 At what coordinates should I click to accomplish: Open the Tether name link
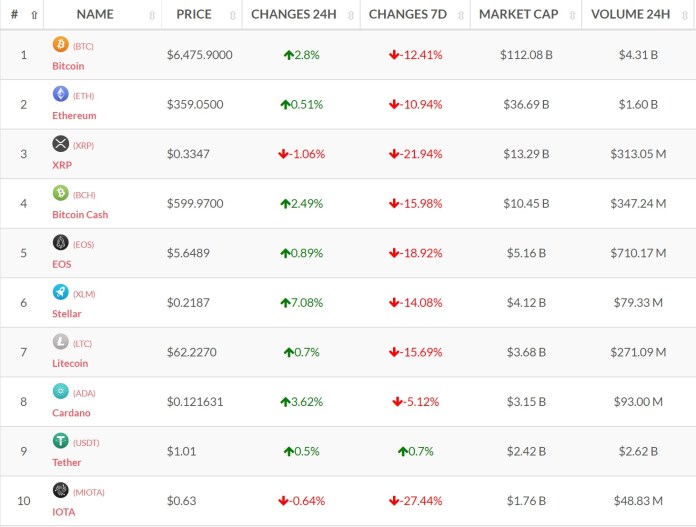point(67,462)
